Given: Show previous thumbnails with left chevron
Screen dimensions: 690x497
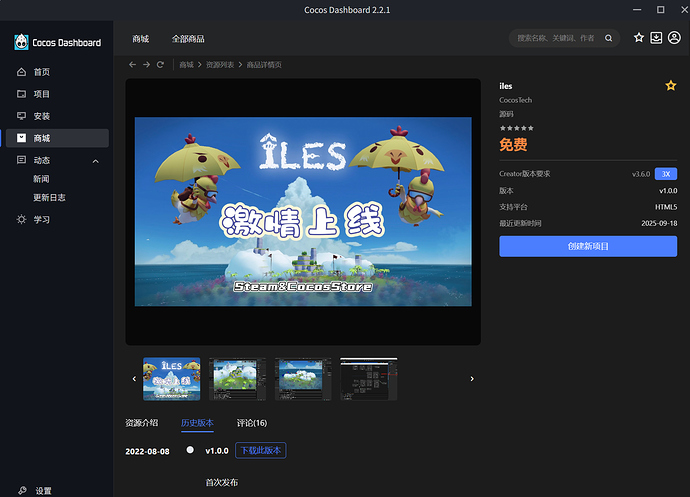Looking at the screenshot, I should click(134, 379).
